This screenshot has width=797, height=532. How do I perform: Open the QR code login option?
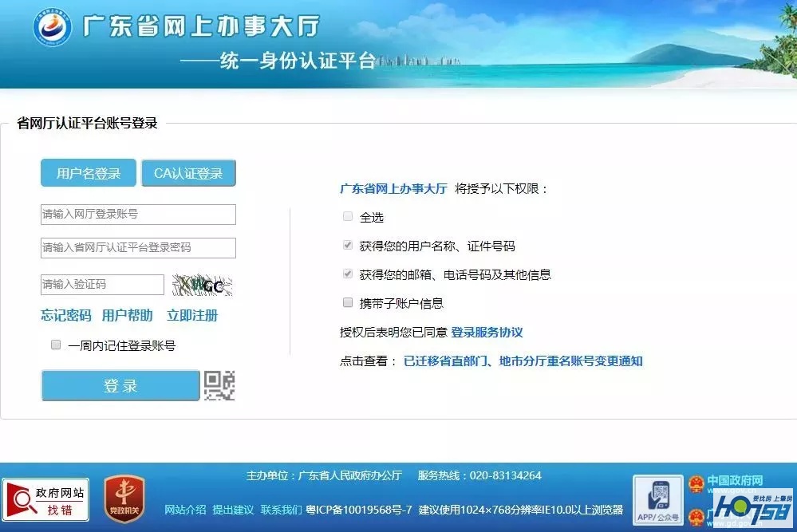[x=219, y=386]
